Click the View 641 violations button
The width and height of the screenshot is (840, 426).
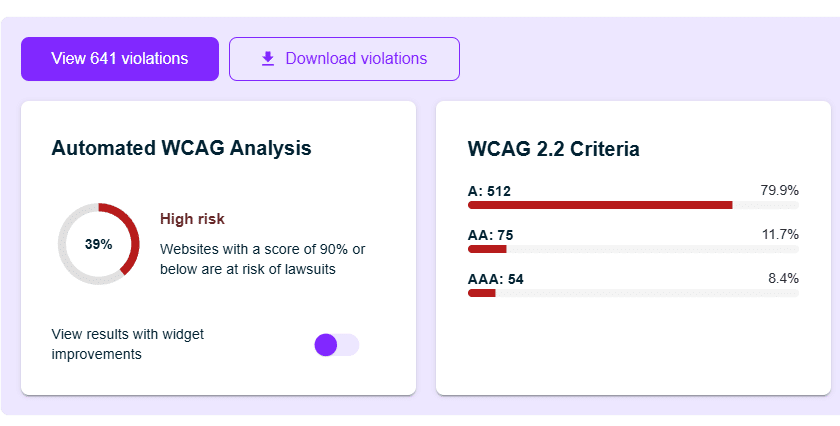(x=120, y=59)
